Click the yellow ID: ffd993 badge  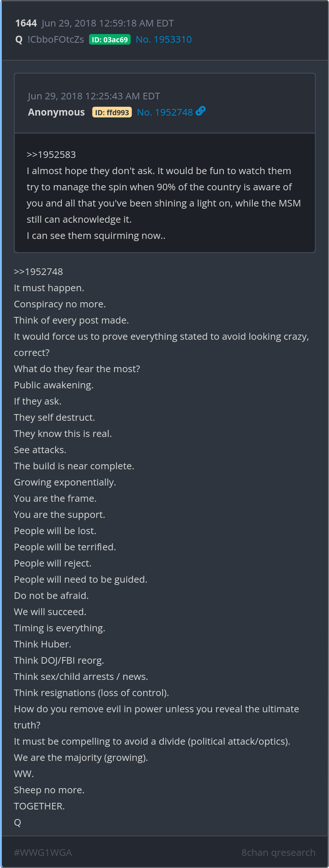[112, 112]
